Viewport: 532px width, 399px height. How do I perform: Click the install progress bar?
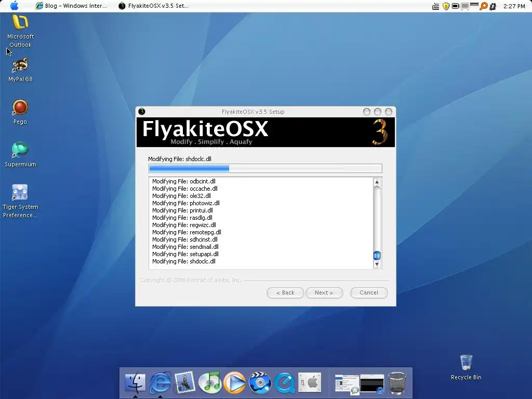(265, 168)
